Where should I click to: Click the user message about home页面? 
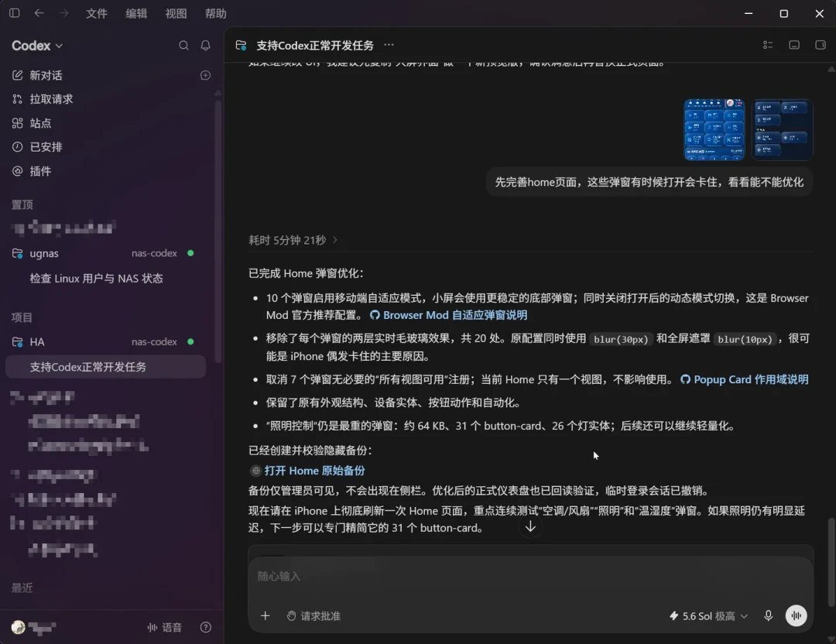pyautogui.click(x=649, y=183)
